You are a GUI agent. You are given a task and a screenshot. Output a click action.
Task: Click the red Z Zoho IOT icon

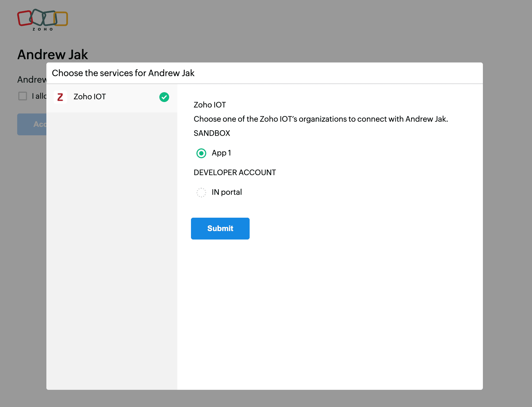(x=60, y=97)
